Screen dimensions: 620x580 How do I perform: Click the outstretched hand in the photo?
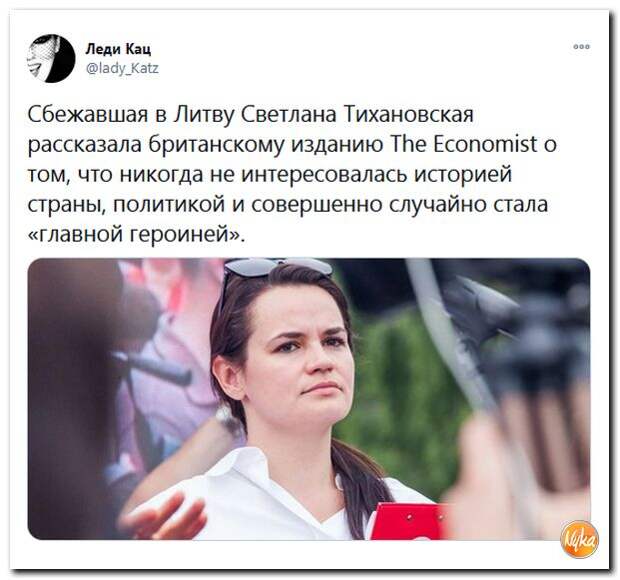pyautogui.click(x=166, y=516)
